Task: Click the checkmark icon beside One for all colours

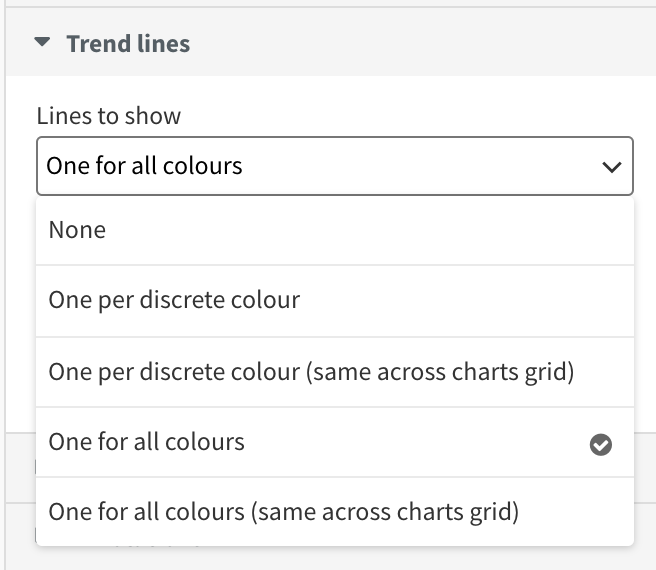Action: pyautogui.click(x=601, y=444)
